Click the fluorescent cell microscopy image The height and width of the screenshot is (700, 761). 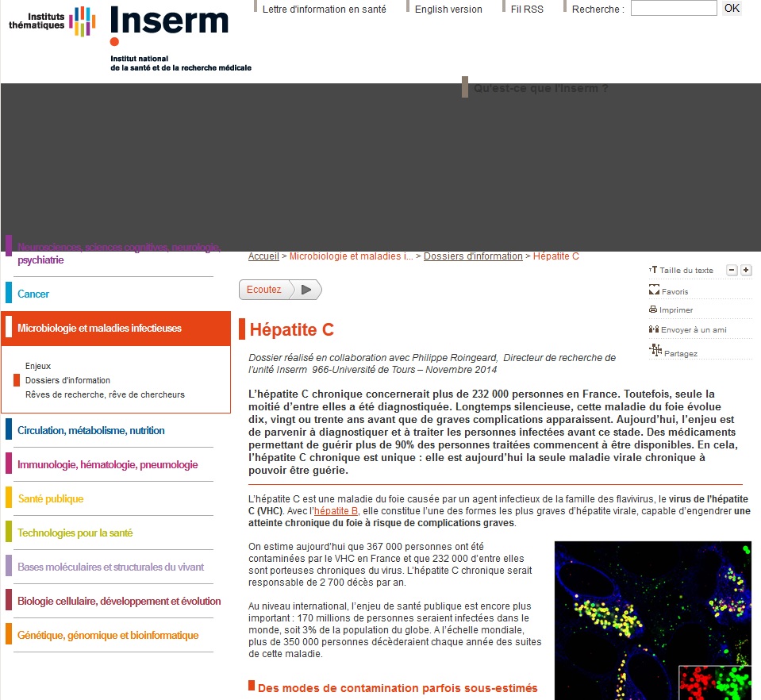(652, 620)
